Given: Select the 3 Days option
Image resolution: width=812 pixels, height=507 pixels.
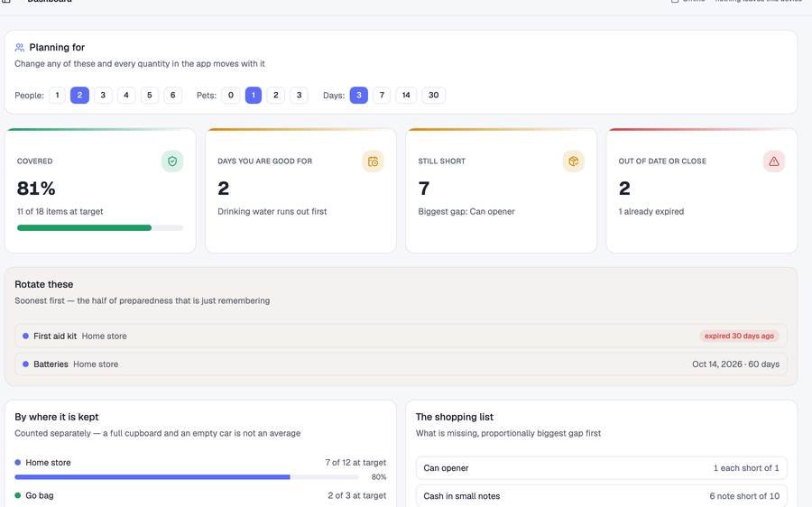Looking at the screenshot, I should [x=359, y=96].
